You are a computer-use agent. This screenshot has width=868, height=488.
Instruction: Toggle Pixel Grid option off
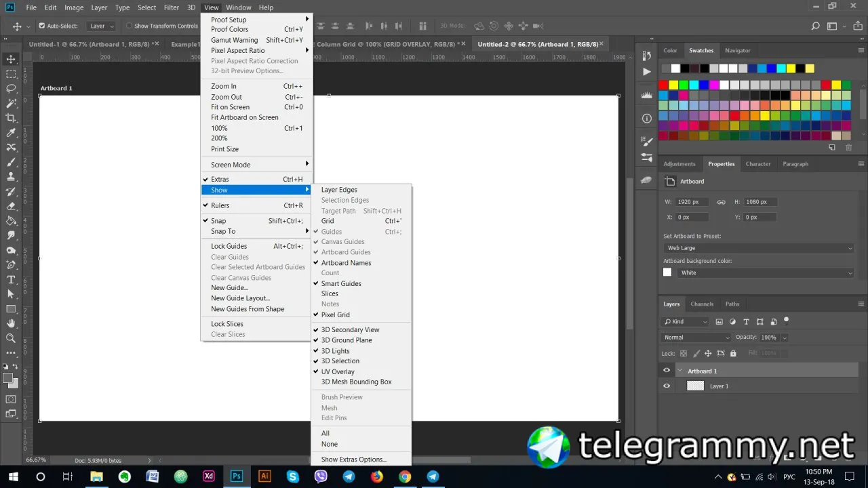[335, 314]
